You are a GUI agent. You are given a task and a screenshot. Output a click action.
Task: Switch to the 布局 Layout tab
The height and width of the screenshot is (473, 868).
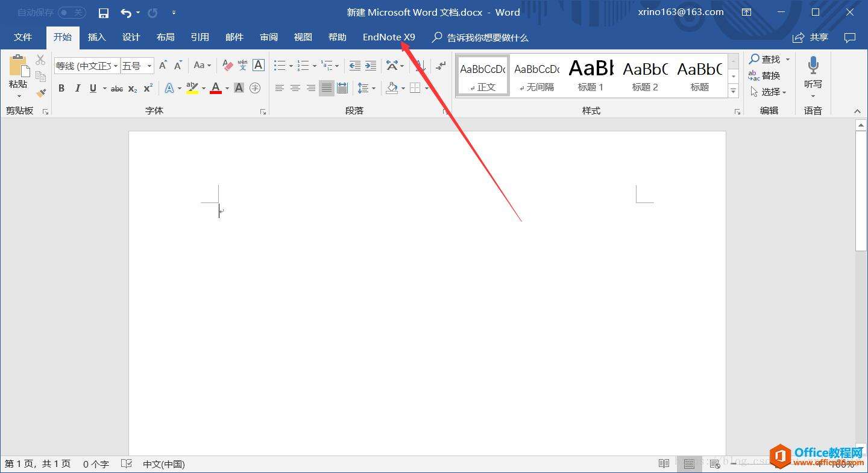pyautogui.click(x=165, y=37)
